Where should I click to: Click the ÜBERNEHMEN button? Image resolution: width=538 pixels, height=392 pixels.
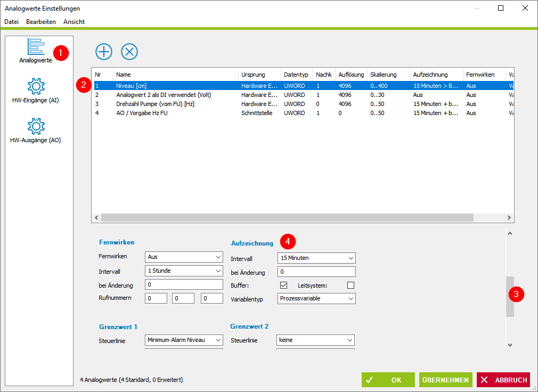pos(446,380)
